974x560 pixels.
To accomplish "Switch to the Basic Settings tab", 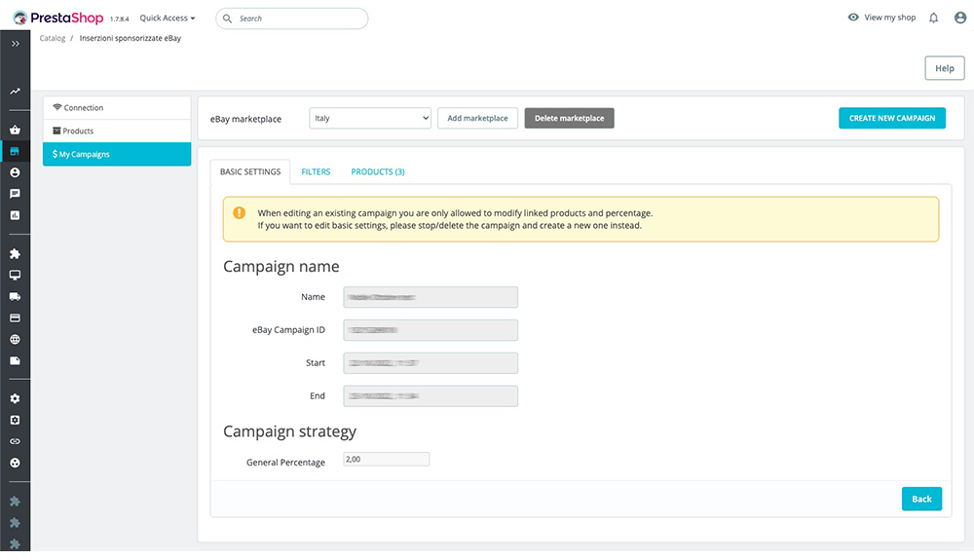I will pyautogui.click(x=250, y=171).
